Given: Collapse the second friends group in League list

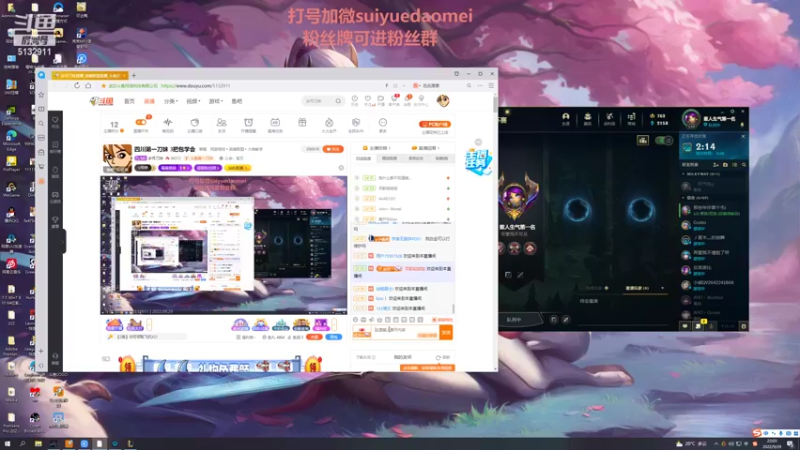Looking at the screenshot, I should click(x=684, y=197).
